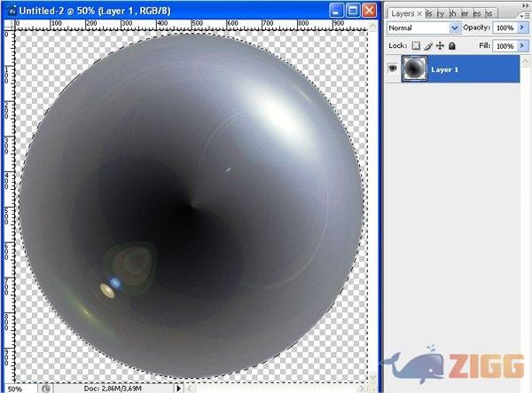Click the status bar icon beside the zoom field
This screenshot has width=532, height=393.
click(x=45, y=388)
